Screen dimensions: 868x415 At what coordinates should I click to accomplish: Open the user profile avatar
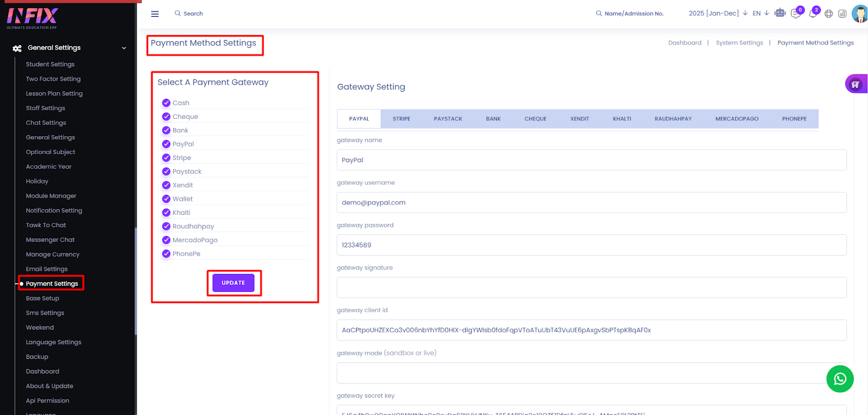point(860,14)
